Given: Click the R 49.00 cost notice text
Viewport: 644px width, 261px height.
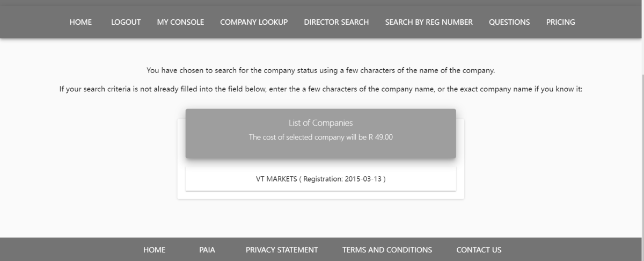Looking at the screenshot, I should [x=320, y=137].
